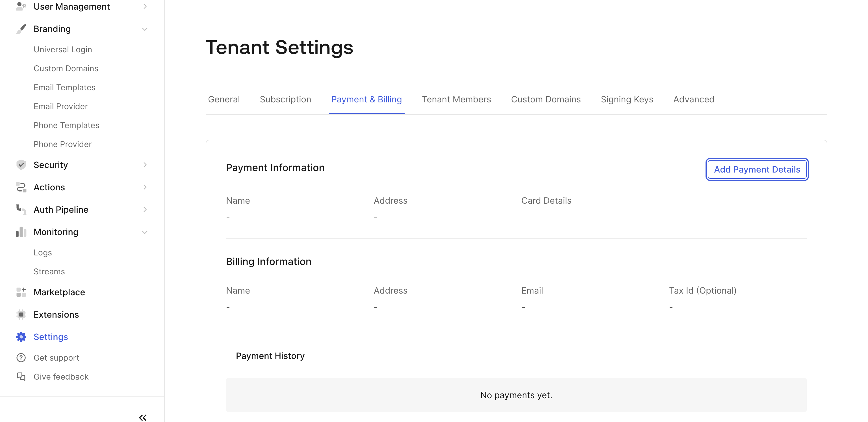Screen dimensions: 868x422
Task: Switch to the Subscription tab
Action: coord(285,99)
